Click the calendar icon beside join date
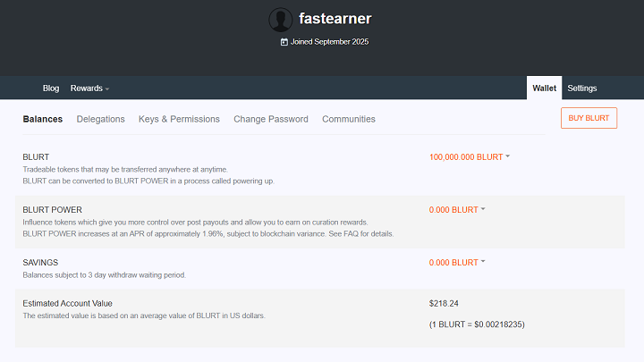Image resolution: width=644 pixels, height=362 pixels. 284,42
